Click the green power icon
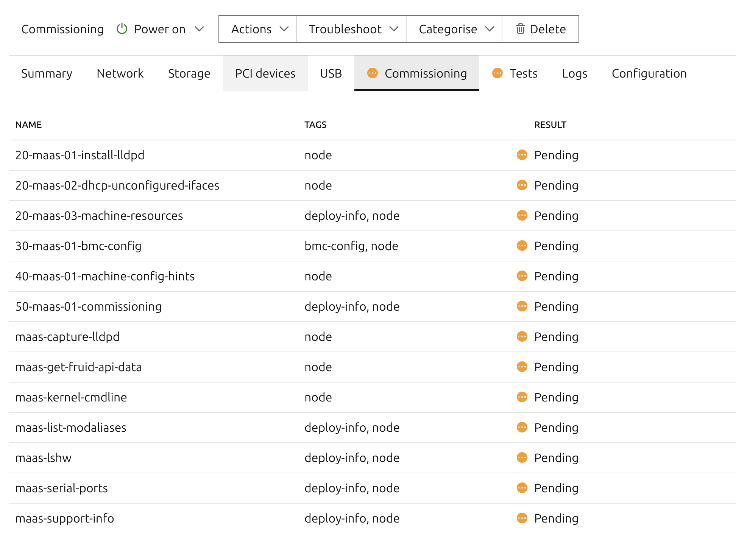 click(x=122, y=29)
